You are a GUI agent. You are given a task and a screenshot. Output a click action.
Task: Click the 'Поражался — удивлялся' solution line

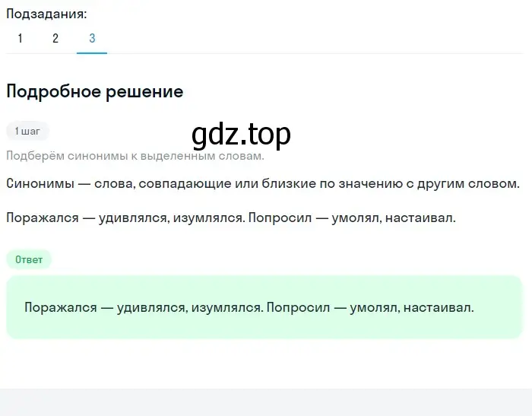pos(231,218)
